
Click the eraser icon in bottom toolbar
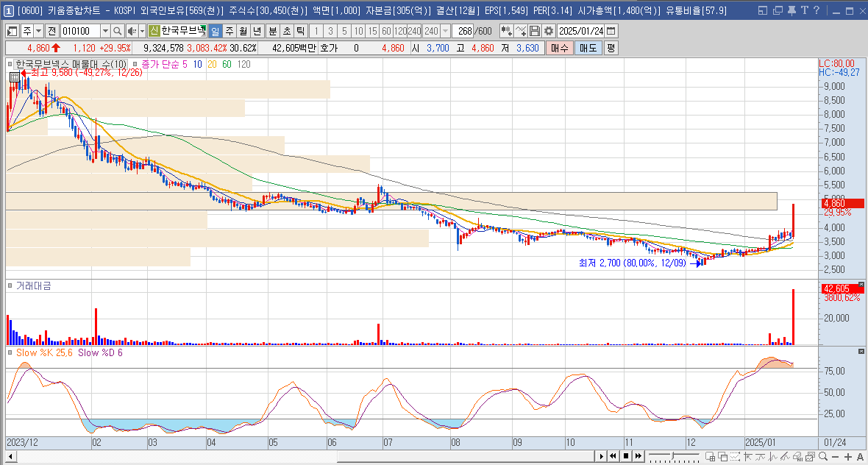(797, 456)
